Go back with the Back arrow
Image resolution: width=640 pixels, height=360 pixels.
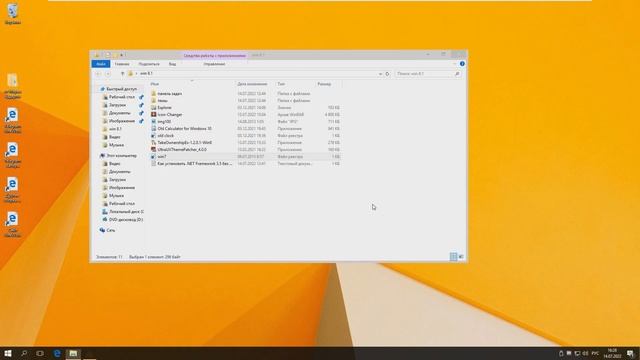(98, 74)
